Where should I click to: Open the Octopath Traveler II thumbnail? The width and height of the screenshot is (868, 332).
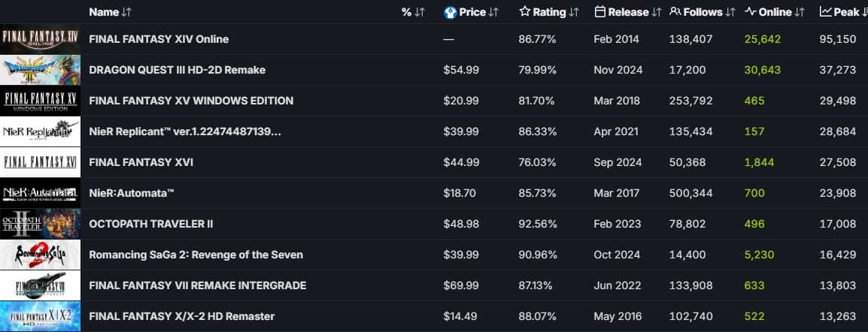(40, 224)
